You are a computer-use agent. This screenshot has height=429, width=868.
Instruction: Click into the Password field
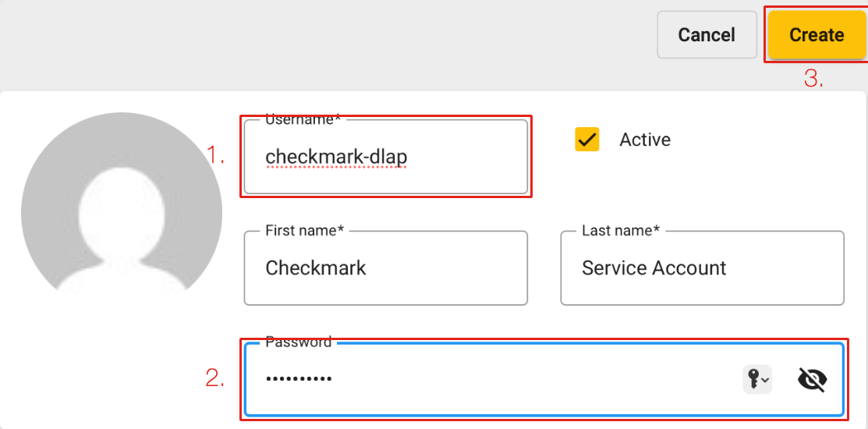point(544,379)
